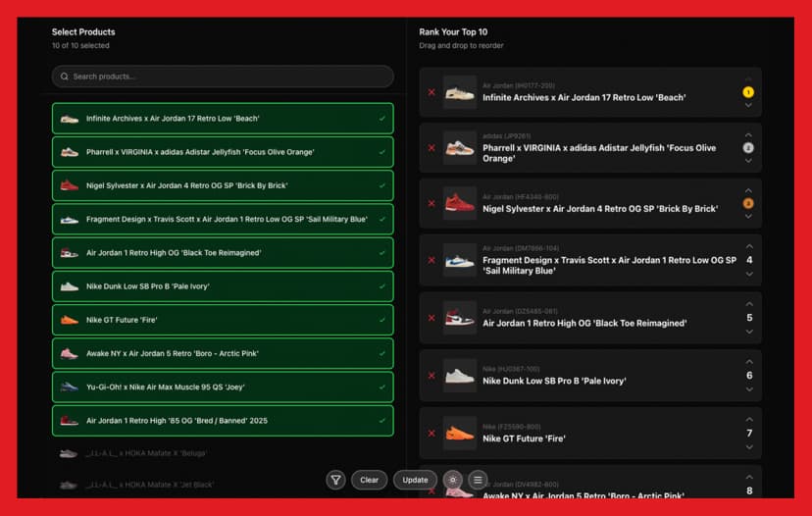This screenshot has width=812, height=516.
Task: Deselect Fragment Design 'Sail Military Blue' product
Action: [x=223, y=219]
